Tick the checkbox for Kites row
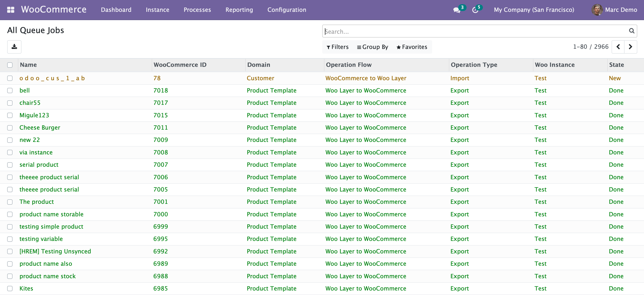644x295 pixels. [x=10, y=289]
